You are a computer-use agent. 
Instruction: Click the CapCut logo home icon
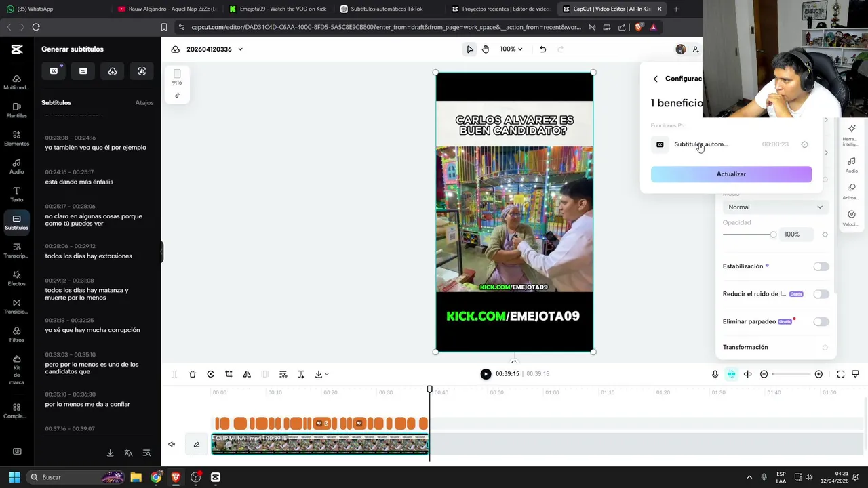pyautogui.click(x=17, y=49)
